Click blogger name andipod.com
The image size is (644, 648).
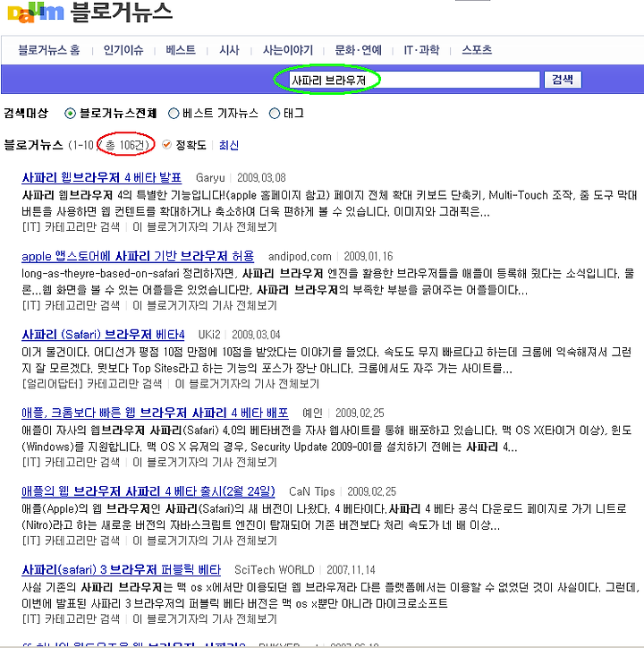coord(300,257)
